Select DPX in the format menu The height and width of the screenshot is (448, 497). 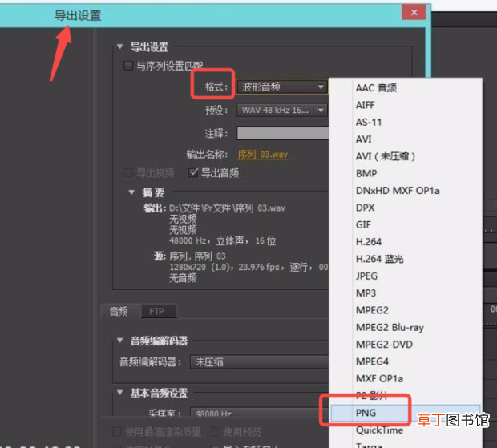[x=406, y=208]
